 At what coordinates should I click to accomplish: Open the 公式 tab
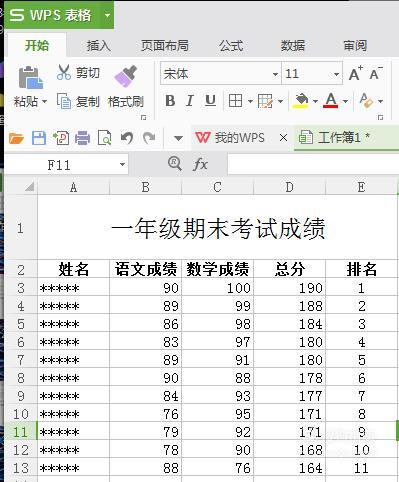click(x=231, y=45)
